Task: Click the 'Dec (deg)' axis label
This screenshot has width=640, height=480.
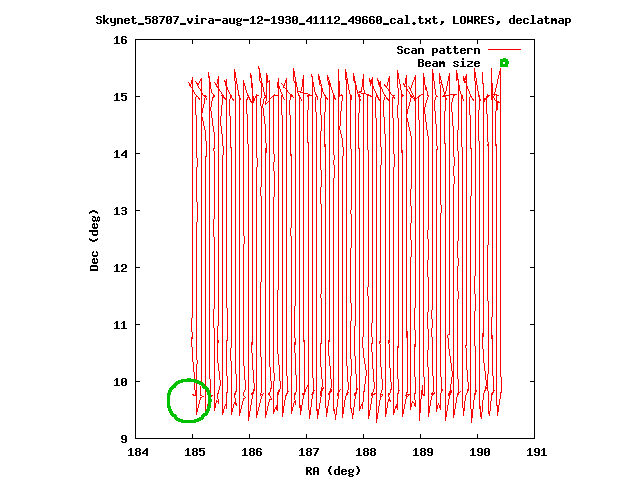Action: (94, 240)
